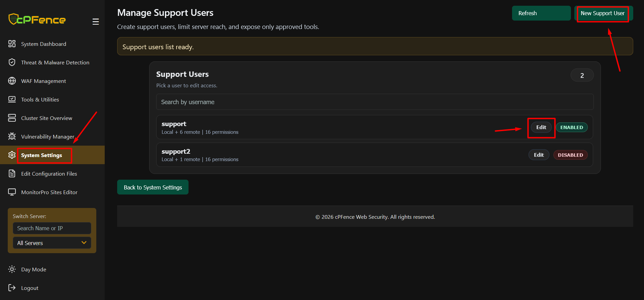Screen dimensions: 644x300
Task: Click the WAF Management globe icon
Action: coord(12,81)
